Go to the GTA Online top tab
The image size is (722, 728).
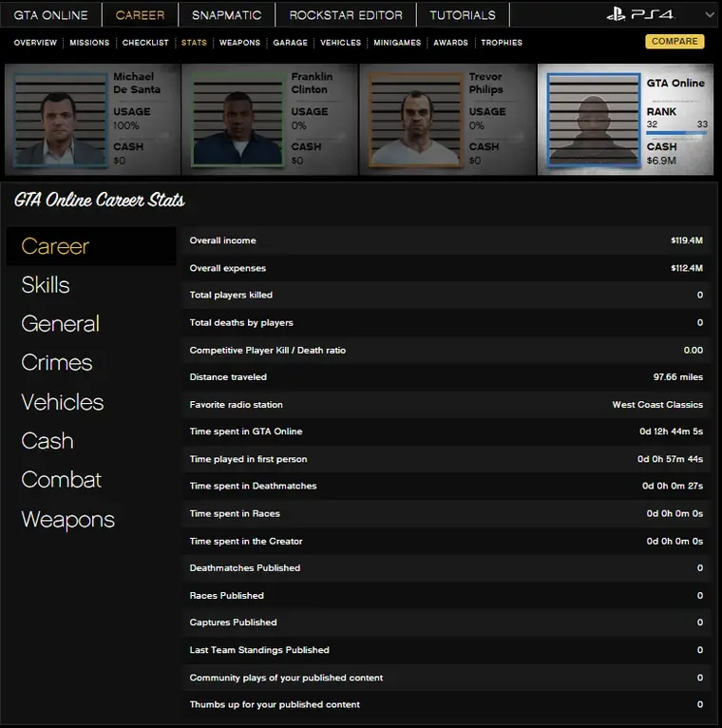[50, 15]
